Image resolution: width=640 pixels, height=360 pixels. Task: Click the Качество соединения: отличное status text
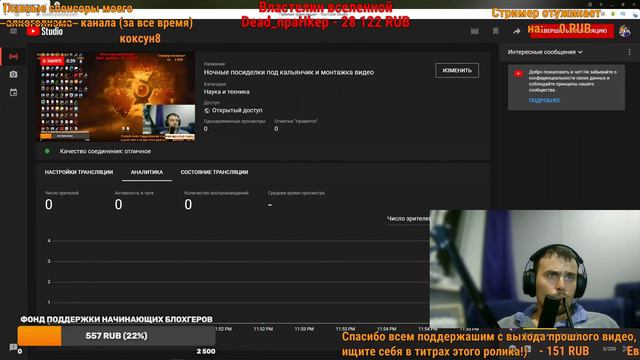pos(105,151)
